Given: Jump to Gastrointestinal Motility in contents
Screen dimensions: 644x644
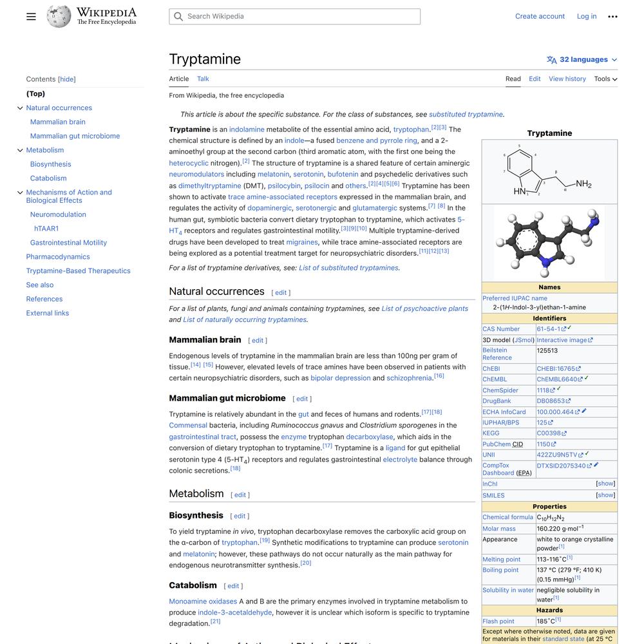Looking at the screenshot, I should [68, 243].
